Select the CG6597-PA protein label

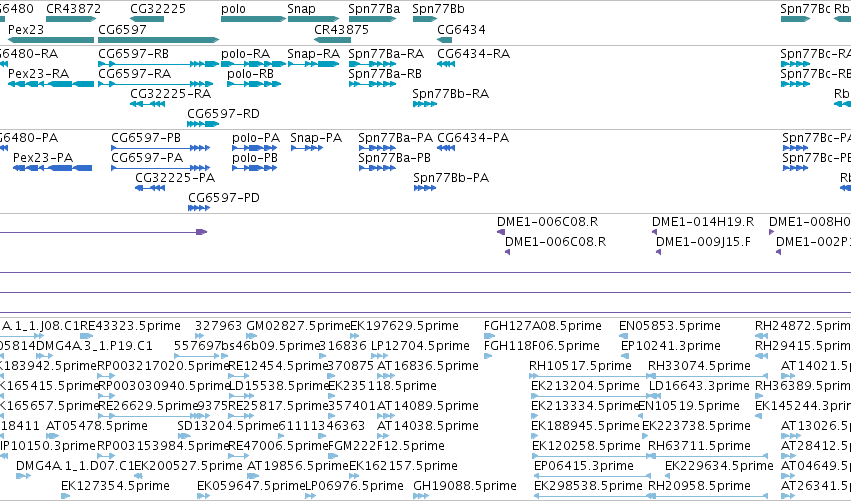[147, 158]
